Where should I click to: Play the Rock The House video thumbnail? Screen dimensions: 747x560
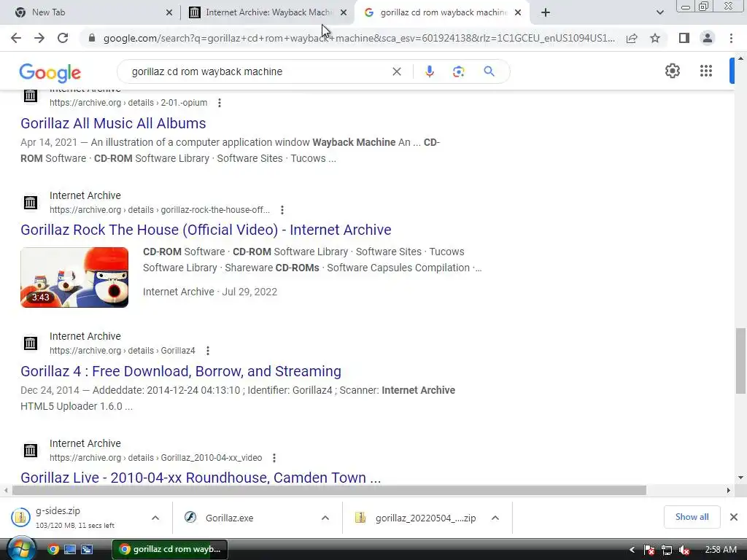(74, 277)
